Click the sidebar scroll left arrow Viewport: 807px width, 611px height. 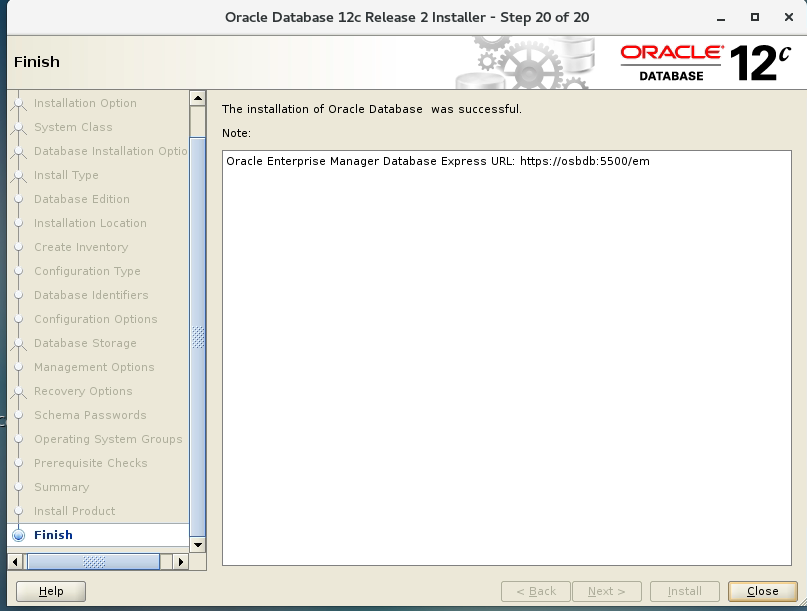(15, 562)
